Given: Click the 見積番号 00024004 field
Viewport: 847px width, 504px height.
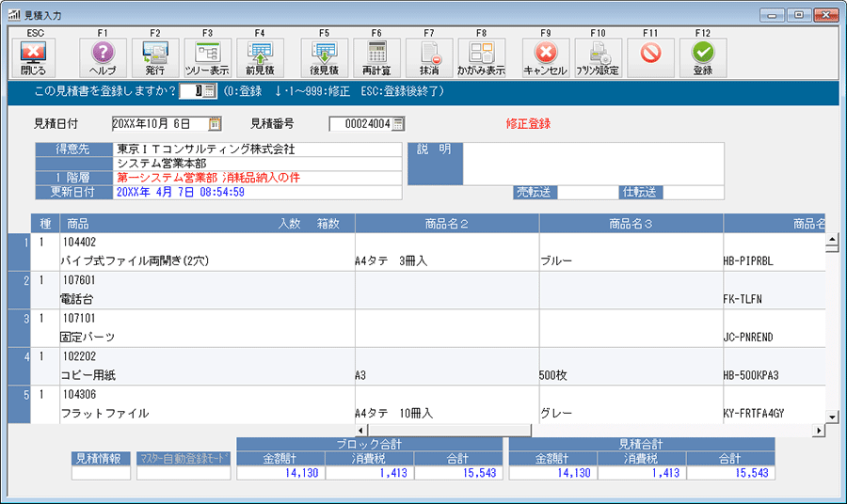Looking at the screenshot, I should [x=360, y=123].
